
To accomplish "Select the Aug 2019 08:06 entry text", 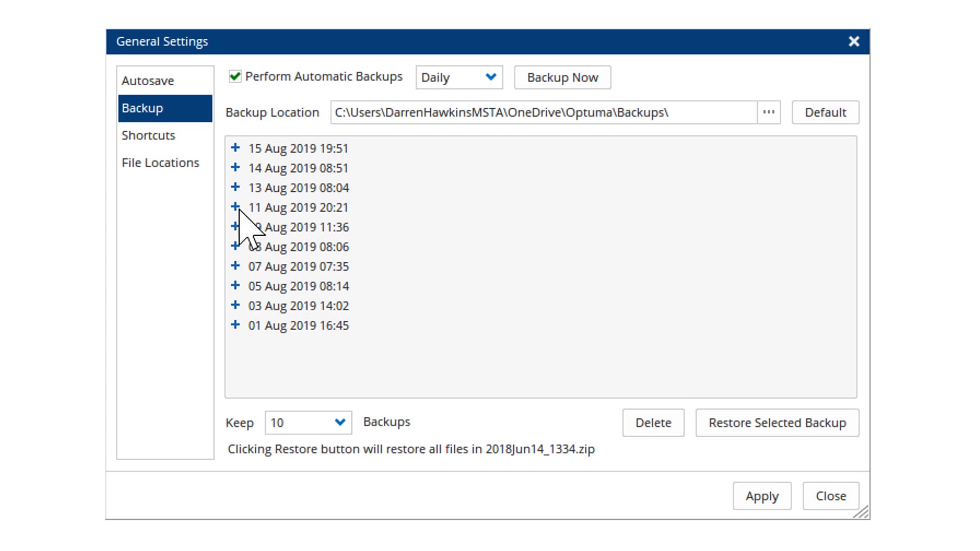I will 299,247.
